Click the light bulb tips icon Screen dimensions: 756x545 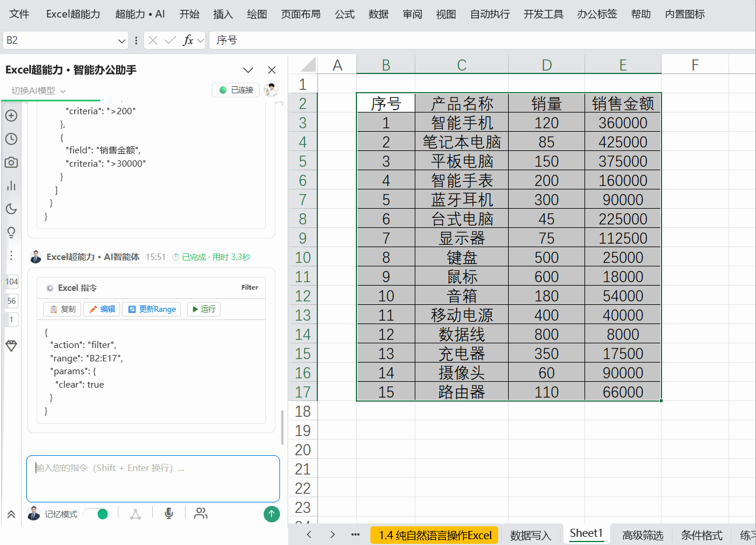coord(11,232)
